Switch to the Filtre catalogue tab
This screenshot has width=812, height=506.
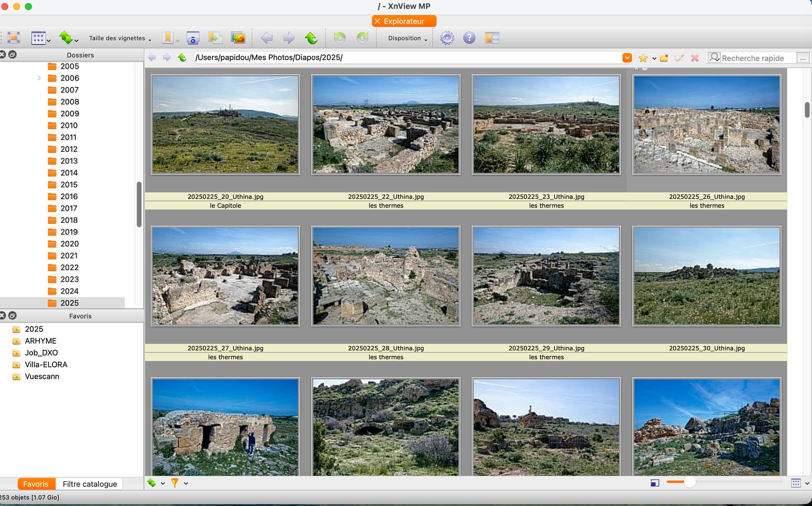click(90, 484)
